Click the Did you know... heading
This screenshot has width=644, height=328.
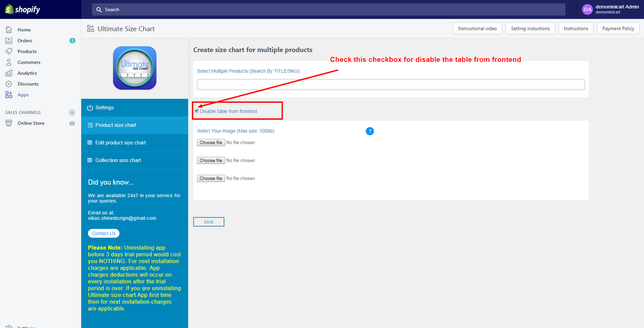coord(111,182)
